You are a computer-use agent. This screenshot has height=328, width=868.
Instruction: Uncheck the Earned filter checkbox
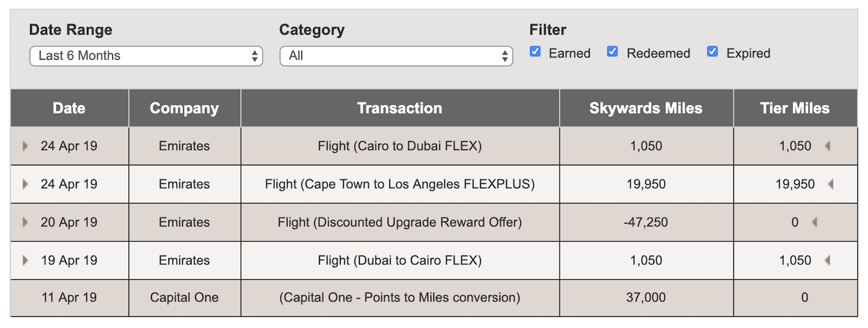tap(535, 52)
